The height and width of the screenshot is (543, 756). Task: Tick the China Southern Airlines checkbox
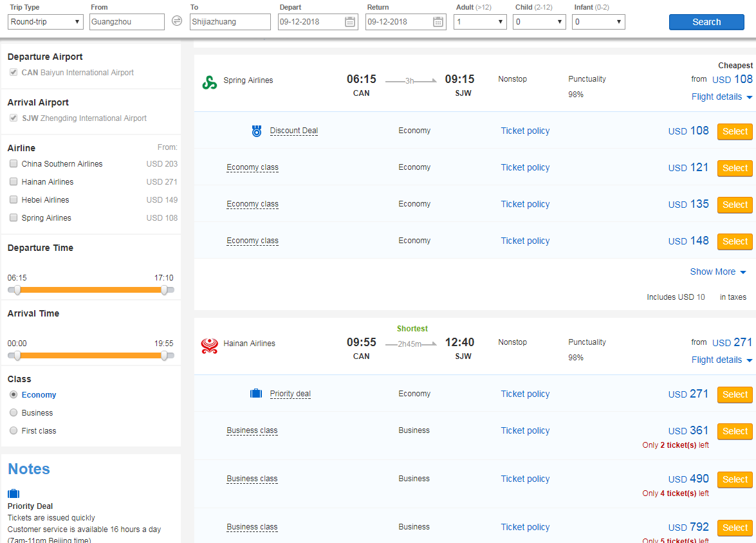(x=14, y=163)
